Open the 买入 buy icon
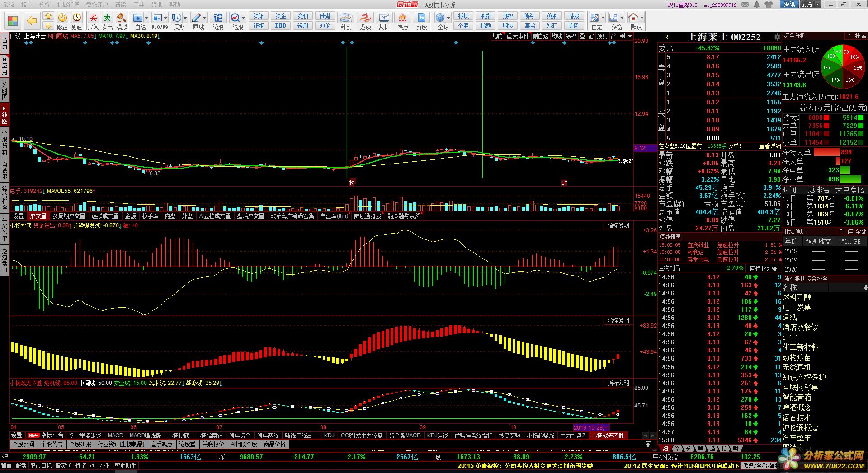 (93, 18)
